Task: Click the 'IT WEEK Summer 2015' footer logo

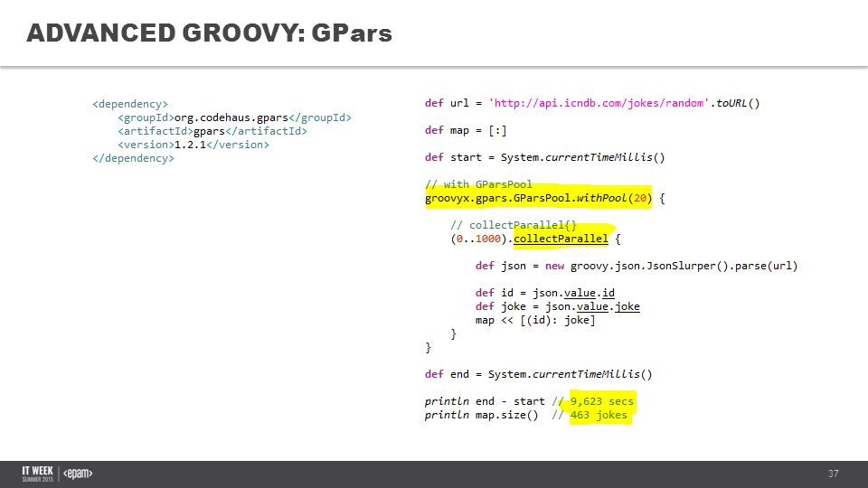Action: [x=38, y=474]
